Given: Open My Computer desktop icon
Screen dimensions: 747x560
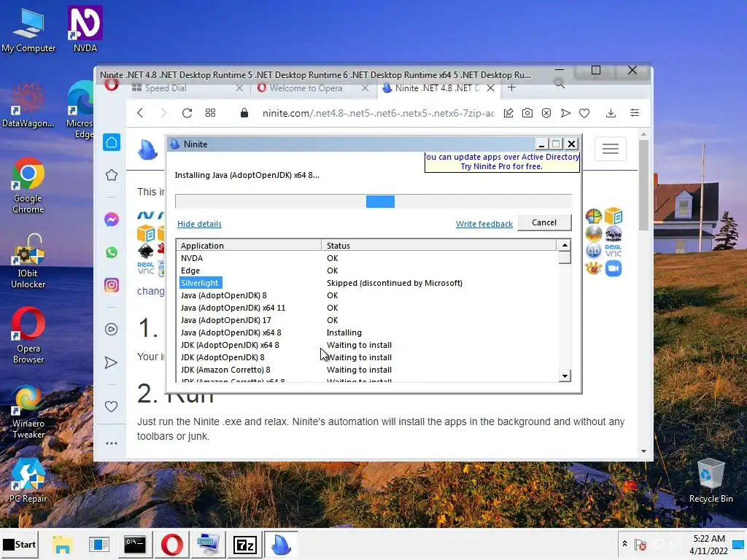Looking at the screenshot, I should click(28, 30).
